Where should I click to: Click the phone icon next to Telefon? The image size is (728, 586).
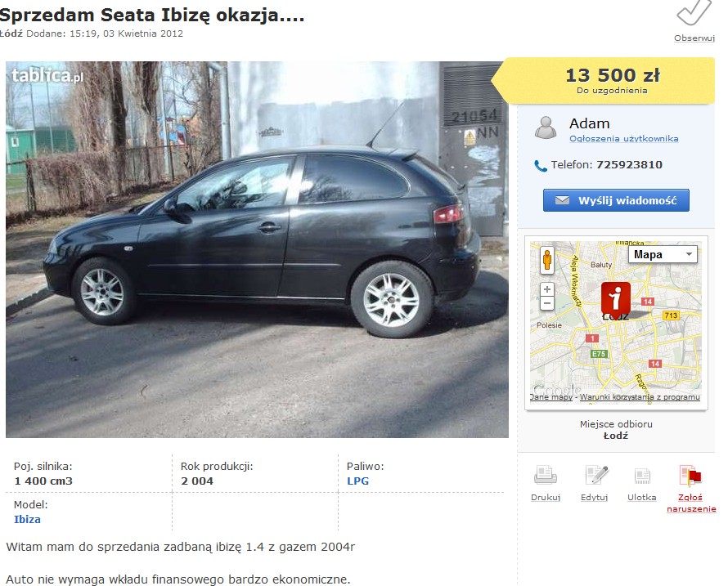point(541,166)
